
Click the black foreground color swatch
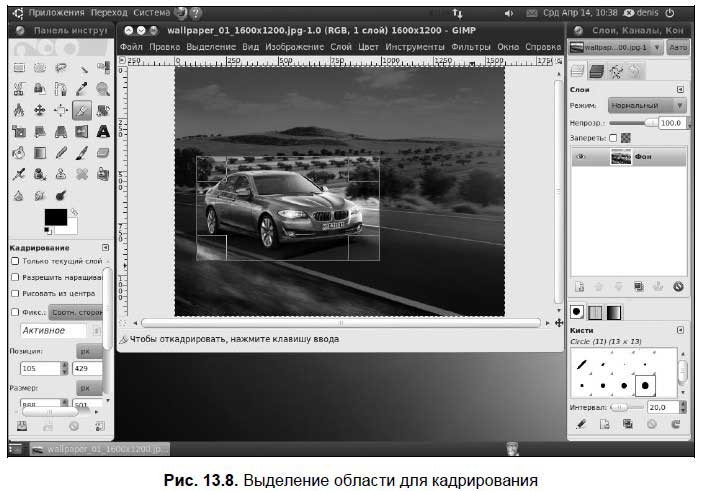pyautogui.click(x=56, y=217)
